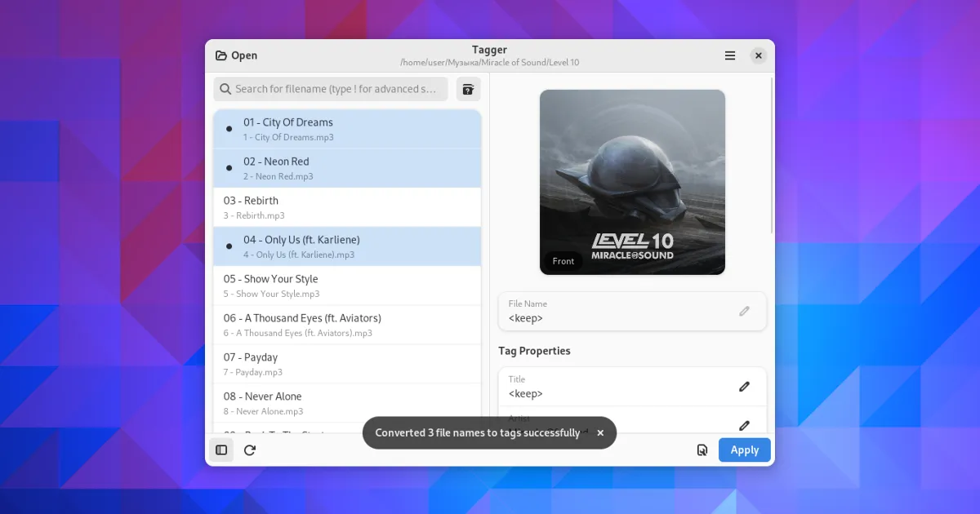Viewport: 980px width, 514px height.
Task: Reload the music folder
Action: (250, 450)
